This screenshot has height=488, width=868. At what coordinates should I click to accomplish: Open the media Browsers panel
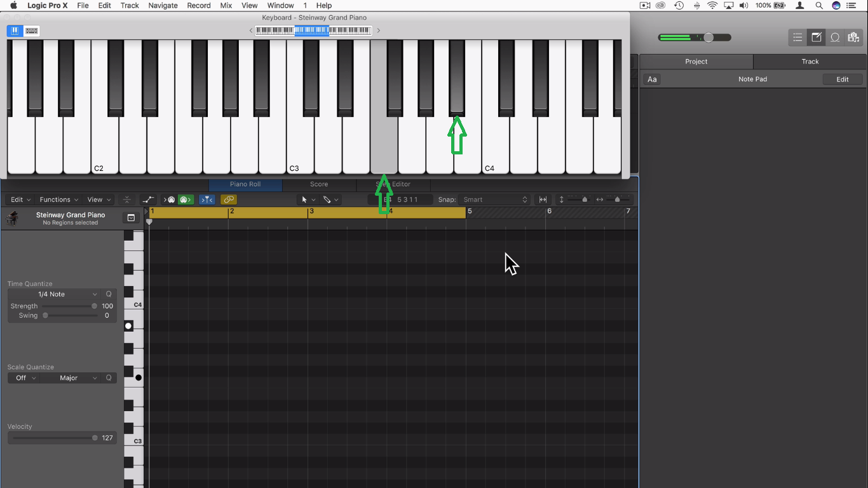pyautogui.click(x=853, y=37)
